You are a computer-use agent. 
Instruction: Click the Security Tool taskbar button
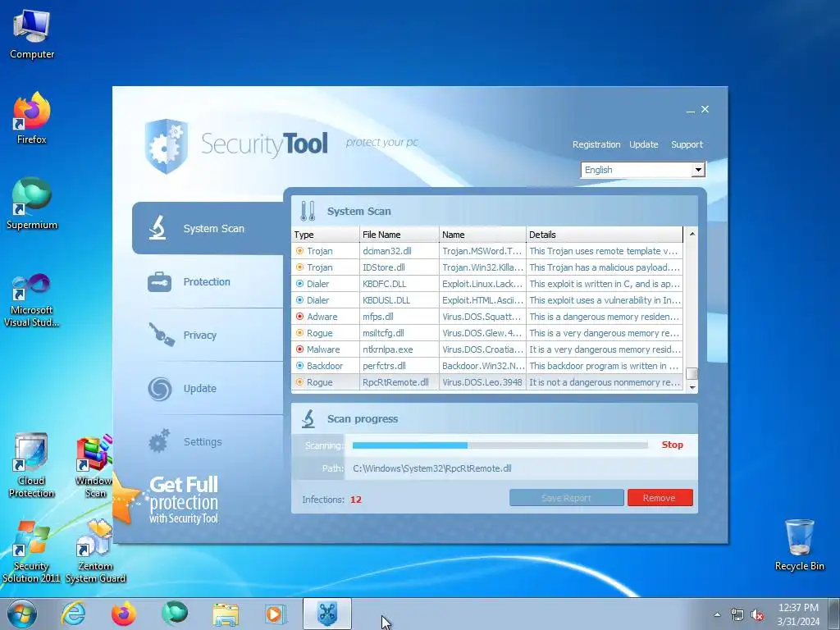[x=327, y=614]
